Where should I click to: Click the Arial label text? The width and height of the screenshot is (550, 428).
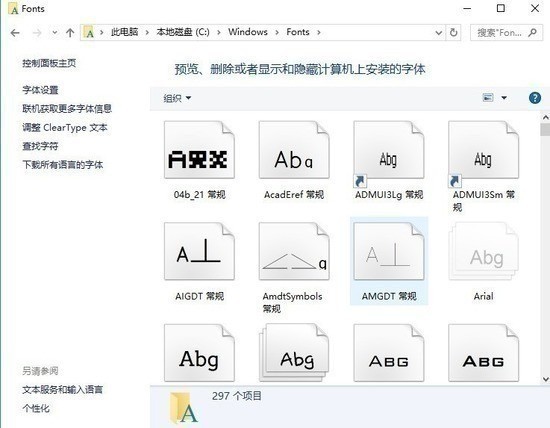(x=483, y=296)
